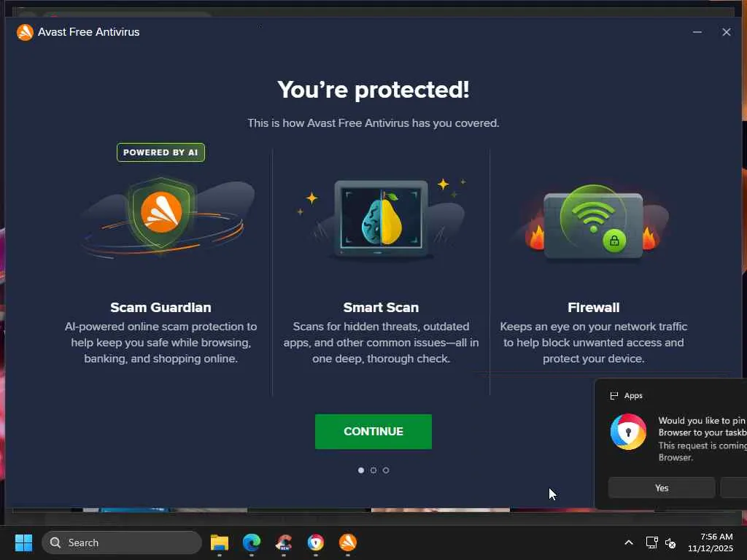747x560 pixels.
Task: Click the Scam Guardian heading
Action: click(x=160, y=308)
